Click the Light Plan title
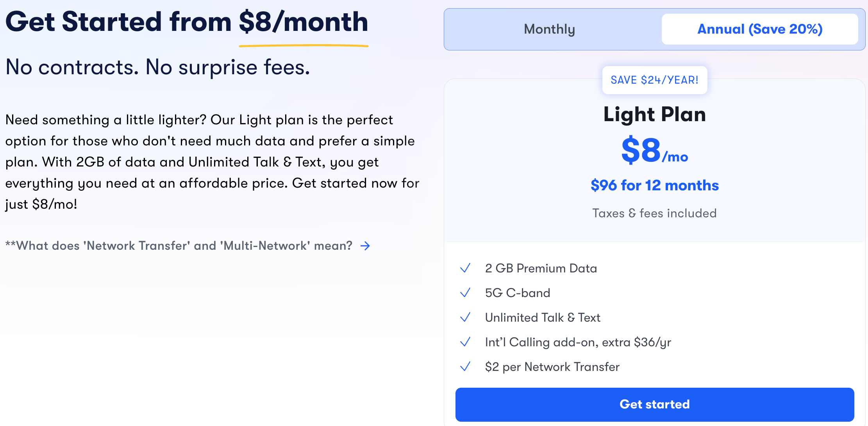This screenshot has height=426, width=868. pyautogui.click(x=654, y=114)
